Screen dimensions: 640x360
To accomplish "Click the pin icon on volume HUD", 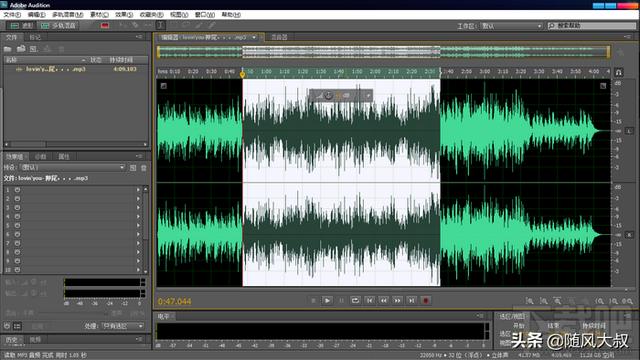I will (x=368, y=96).
